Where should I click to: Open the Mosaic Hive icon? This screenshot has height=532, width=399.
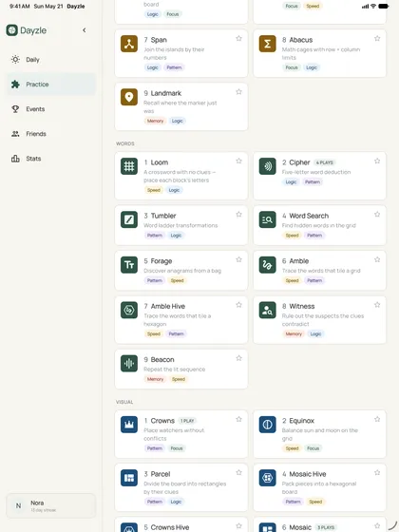pyautogui.click(x=267, y=478)
